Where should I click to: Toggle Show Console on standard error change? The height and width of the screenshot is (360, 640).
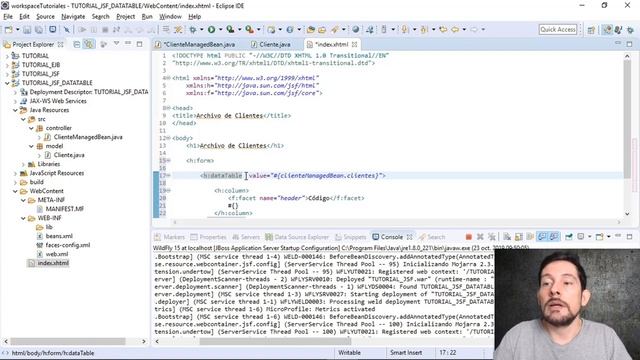(554, 237)
